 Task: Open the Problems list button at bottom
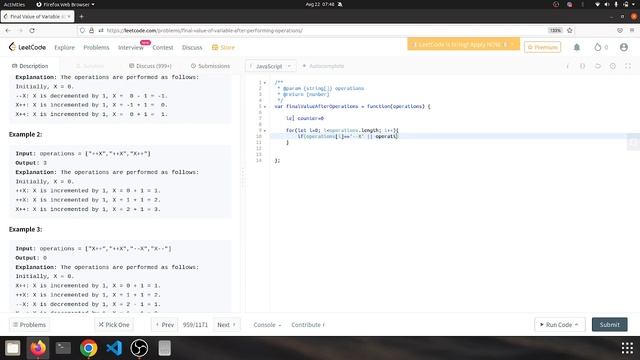29,324
